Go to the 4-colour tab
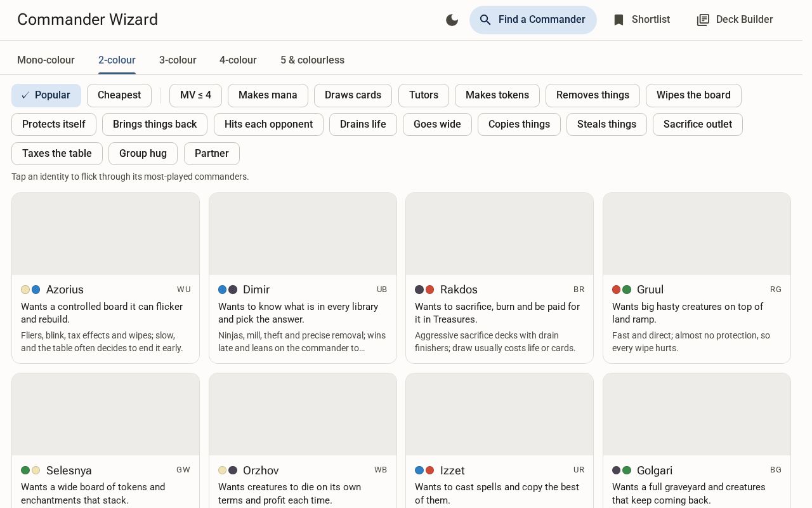The height and width of the screenshot is (508, 812). tap(238, 60)
